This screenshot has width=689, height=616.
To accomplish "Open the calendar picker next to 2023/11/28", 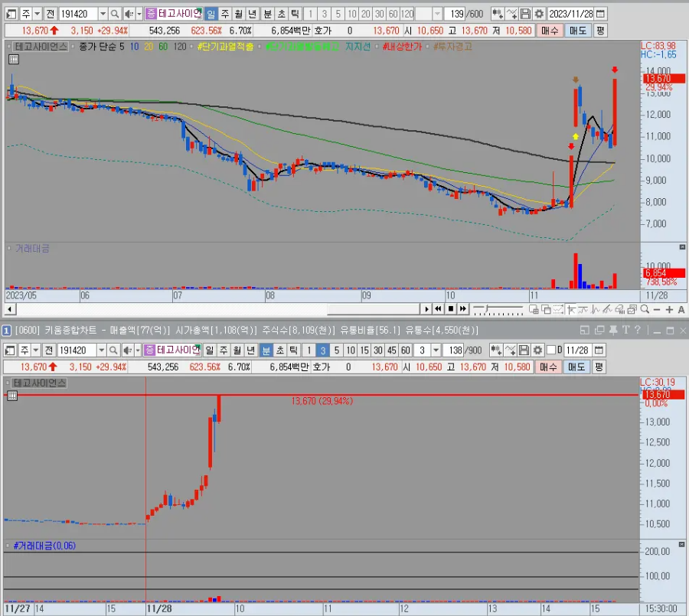I will tap(601, 14).
